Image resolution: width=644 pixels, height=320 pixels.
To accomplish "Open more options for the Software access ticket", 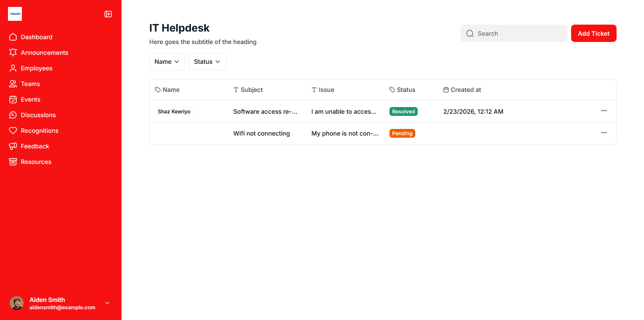I will tap(604, 111).
